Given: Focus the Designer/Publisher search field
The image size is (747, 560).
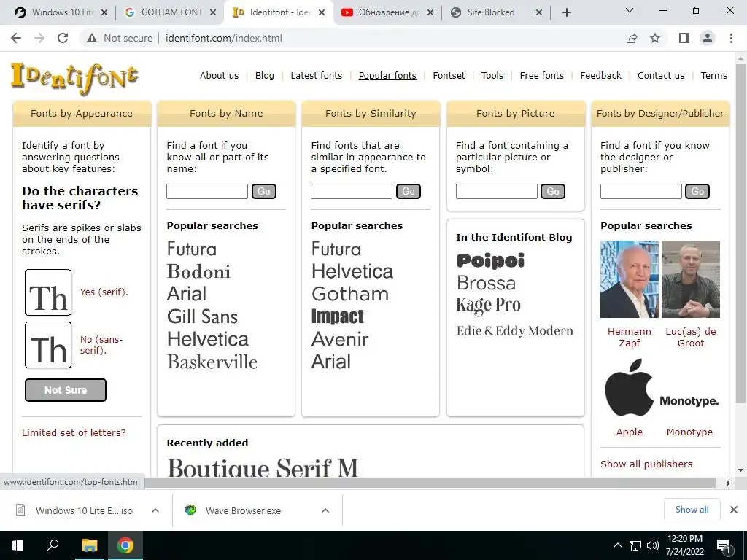Looking at the screenshot, I should pos(640,192).
